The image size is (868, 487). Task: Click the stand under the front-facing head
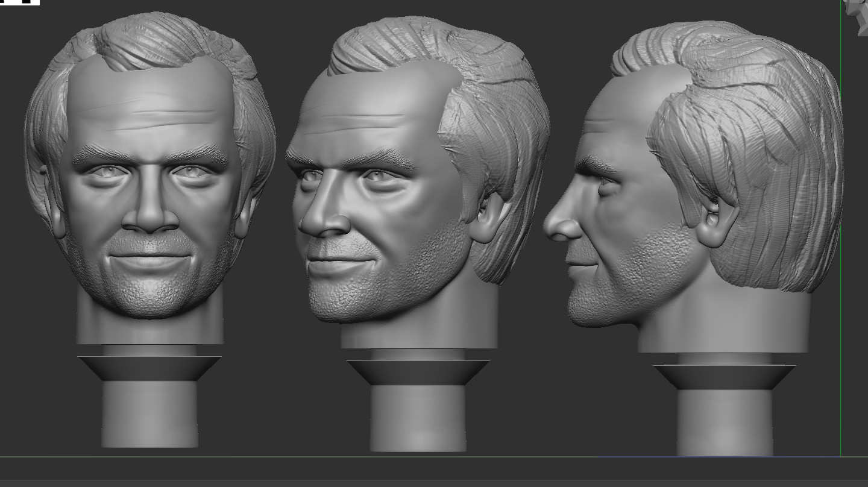point(149,401)
